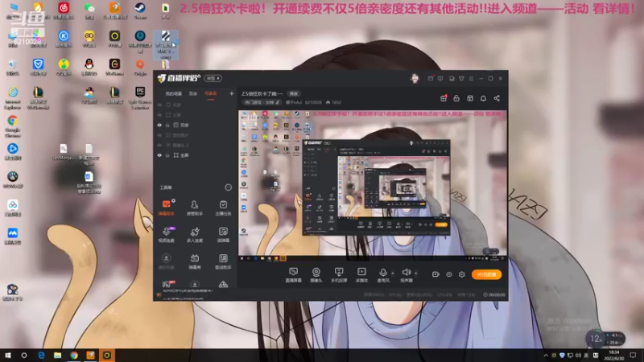
Task: Open the Windows notification center
Action: pos(633,356)
